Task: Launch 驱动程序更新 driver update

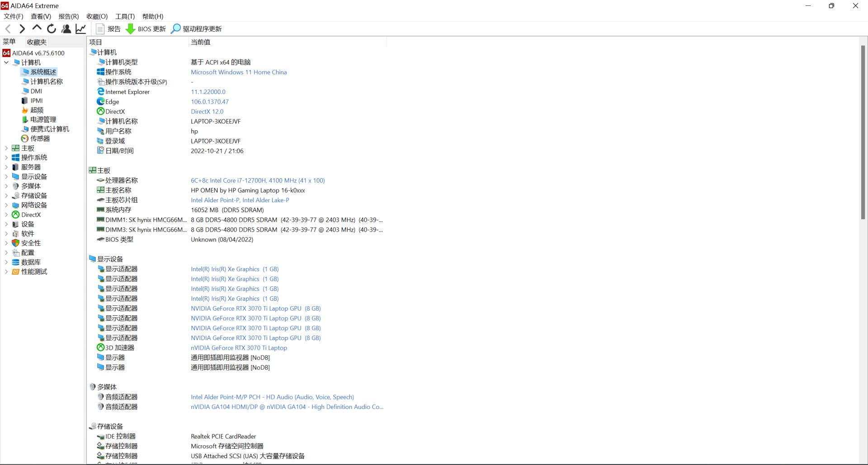Action: (196, 29)
